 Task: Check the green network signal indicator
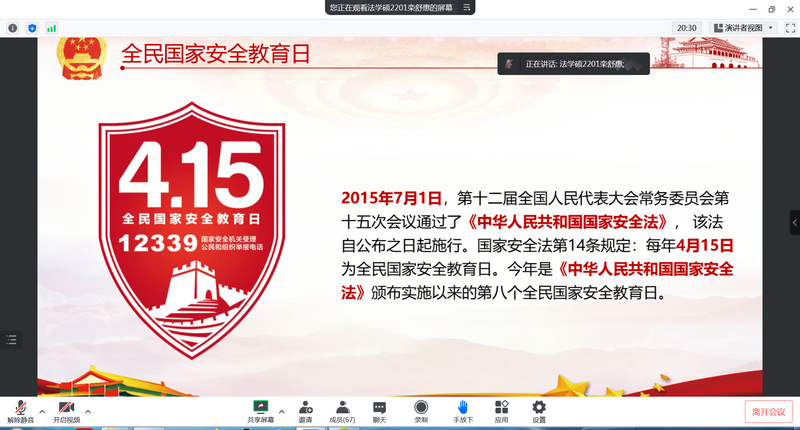coord(52,28)
